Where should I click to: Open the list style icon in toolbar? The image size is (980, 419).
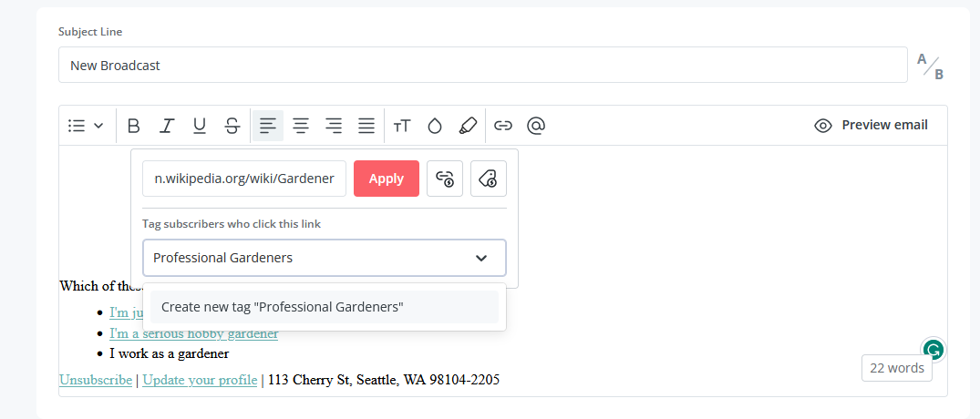(77, 126)
